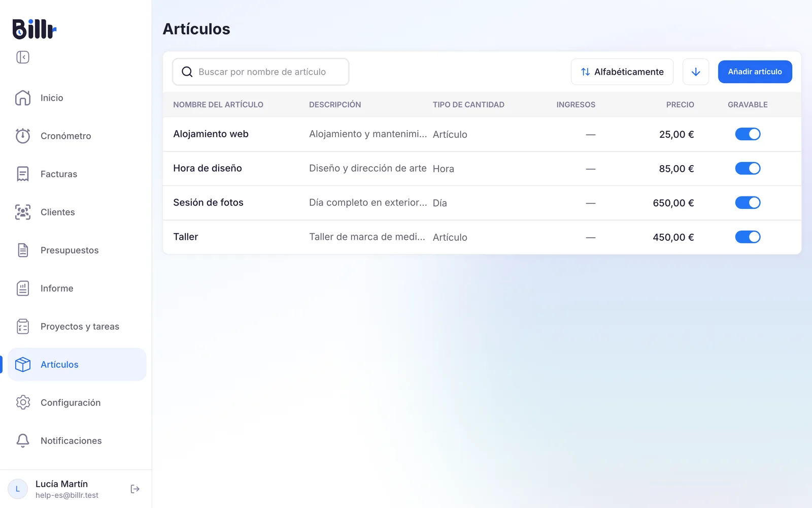The height and width of the screenshot is (508, 812).
Task: Click the "Hora" quantity type cell
Action: coord(444,169)
